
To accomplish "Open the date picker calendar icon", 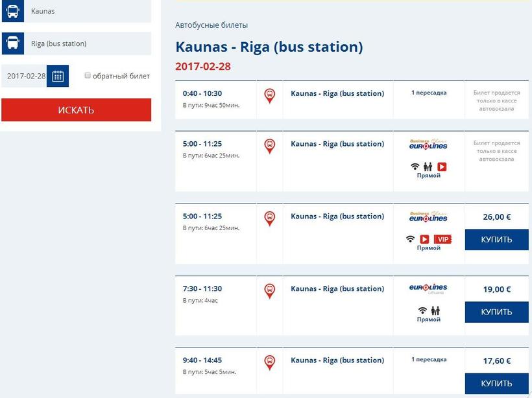I will (x=58, y=76).
